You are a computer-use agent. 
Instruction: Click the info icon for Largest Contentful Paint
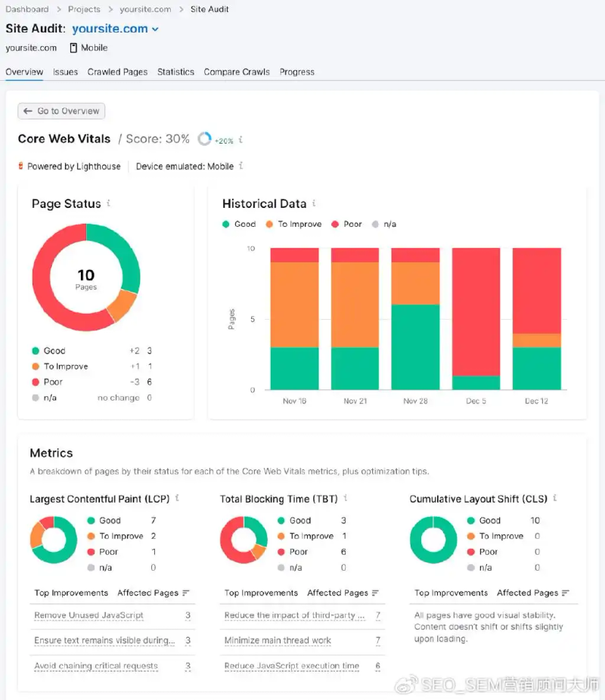[x=177, y=498]
